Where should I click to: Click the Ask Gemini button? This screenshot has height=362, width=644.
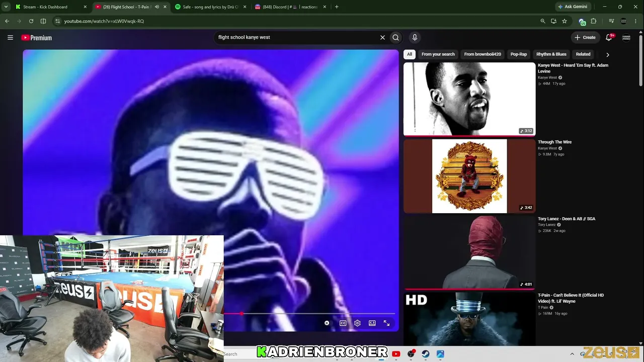tap(573, 7)
